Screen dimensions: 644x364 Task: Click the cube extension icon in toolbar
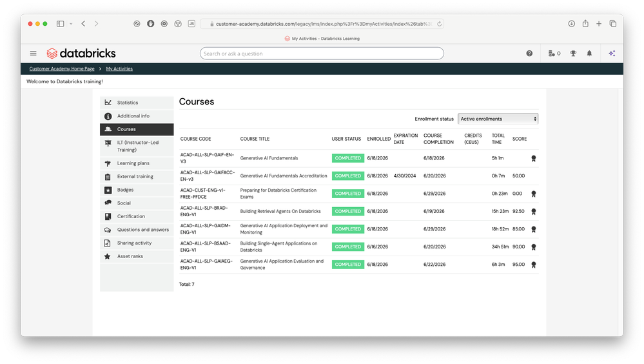click(x=178, y=24)
